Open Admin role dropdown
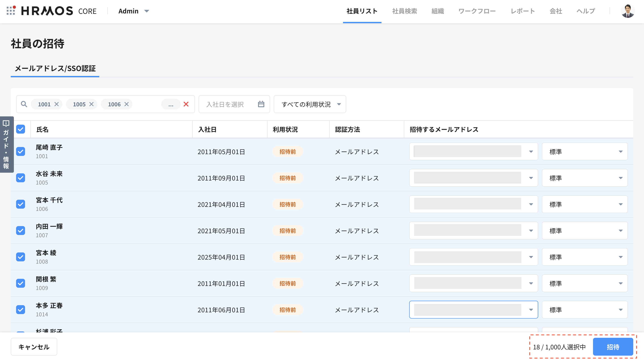644x361 pixels. [134, 11]
